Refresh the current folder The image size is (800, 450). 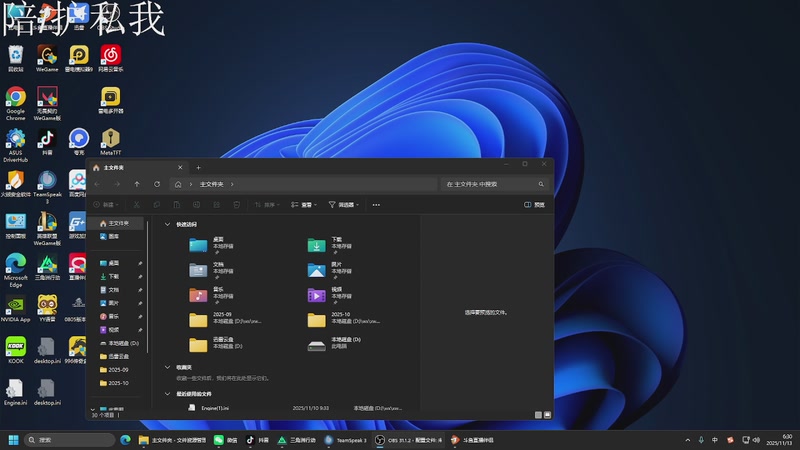[157, 184]
